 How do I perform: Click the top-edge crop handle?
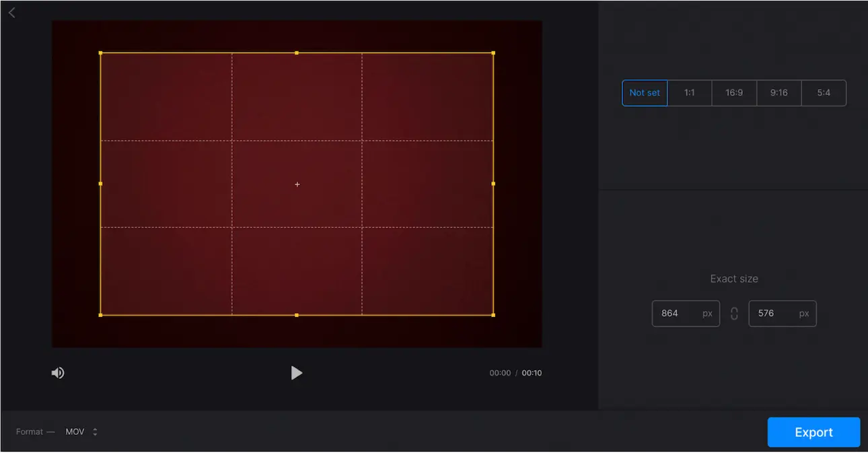pyautogui.click(x=297, y=52)
